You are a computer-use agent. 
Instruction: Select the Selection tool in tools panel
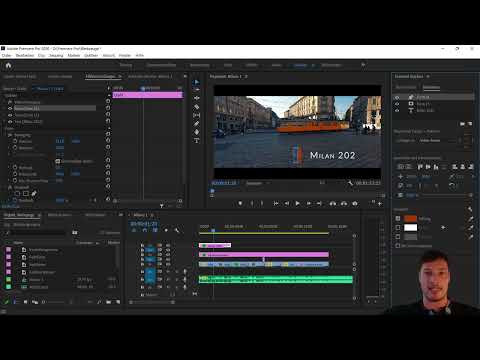(196, 82)
